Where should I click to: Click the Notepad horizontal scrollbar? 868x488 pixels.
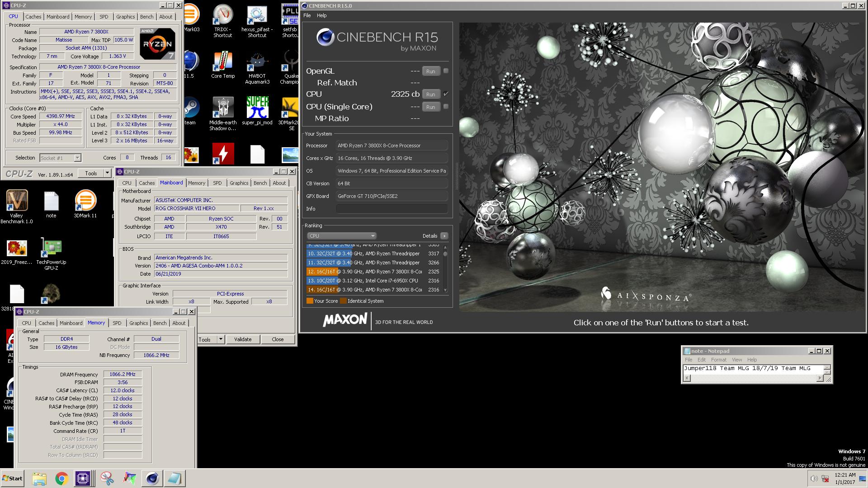click(753, 378)
